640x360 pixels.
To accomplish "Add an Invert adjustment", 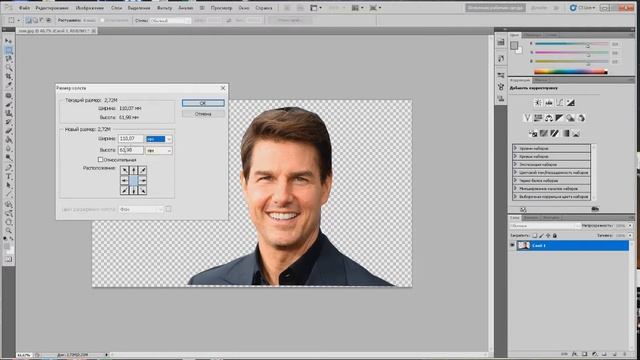I will click(x=533, y=133).
